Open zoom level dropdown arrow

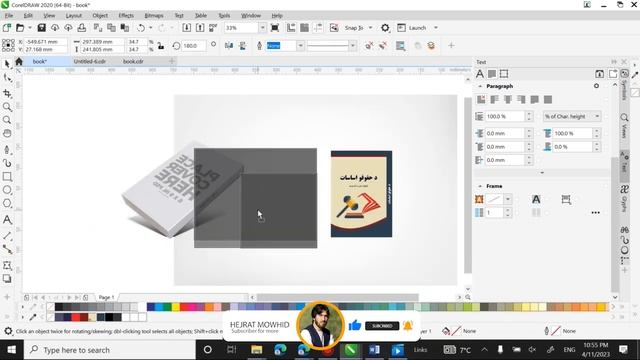click(262, 28)
